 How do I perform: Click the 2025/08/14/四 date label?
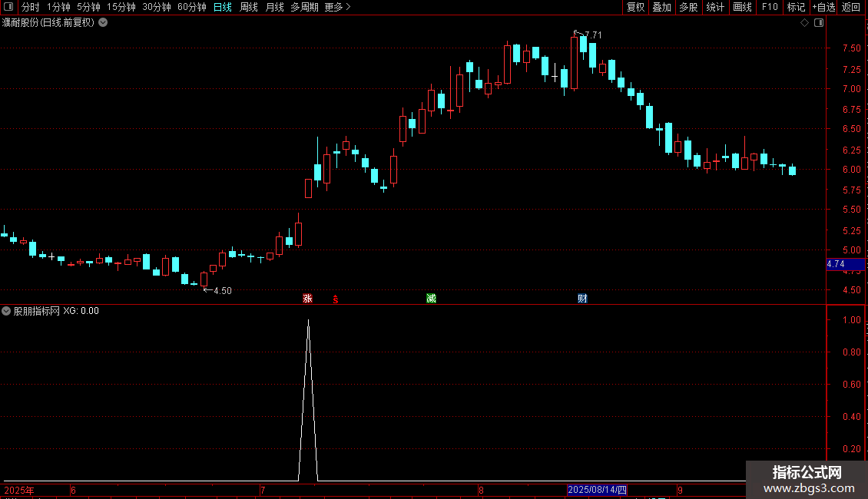(597, 490)
